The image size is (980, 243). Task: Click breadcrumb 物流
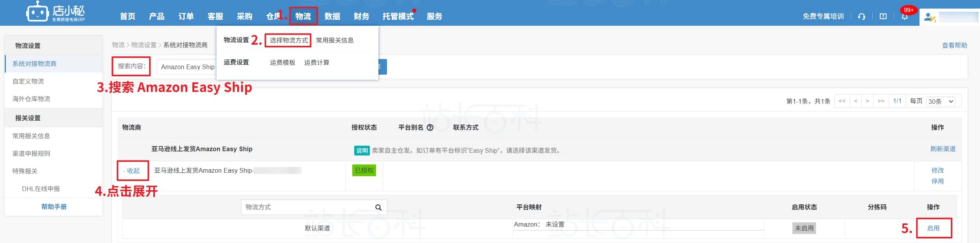[118, 45]
